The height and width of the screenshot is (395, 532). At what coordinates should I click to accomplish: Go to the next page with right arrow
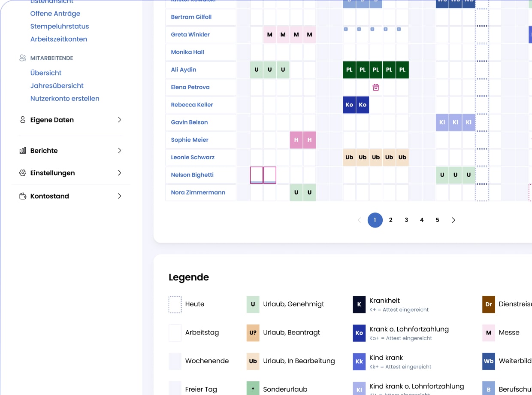tap(453, 220)
